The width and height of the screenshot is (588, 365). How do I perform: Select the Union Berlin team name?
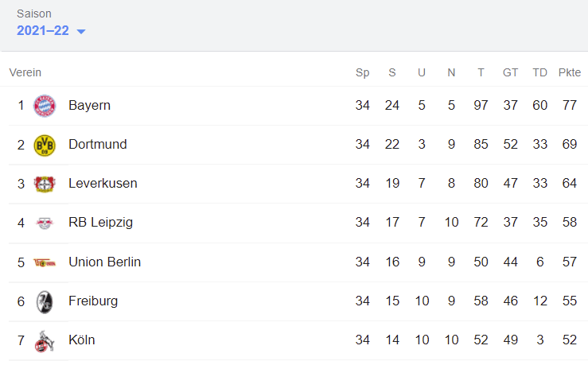point(104,262)
